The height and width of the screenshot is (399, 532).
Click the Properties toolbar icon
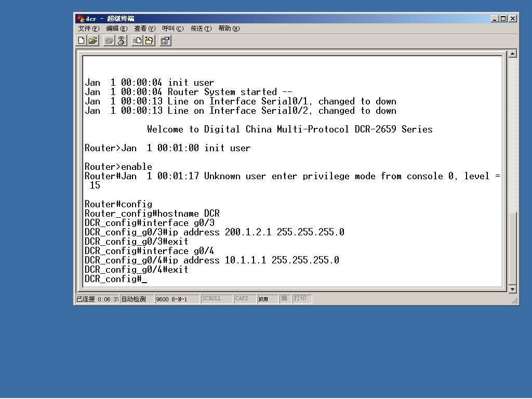pos(165,41)
